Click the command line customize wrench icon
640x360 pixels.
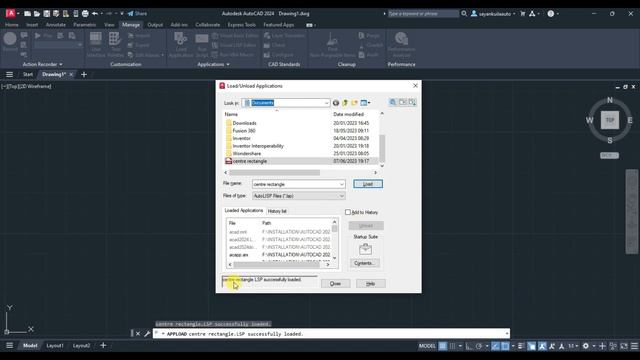point(147,333)
